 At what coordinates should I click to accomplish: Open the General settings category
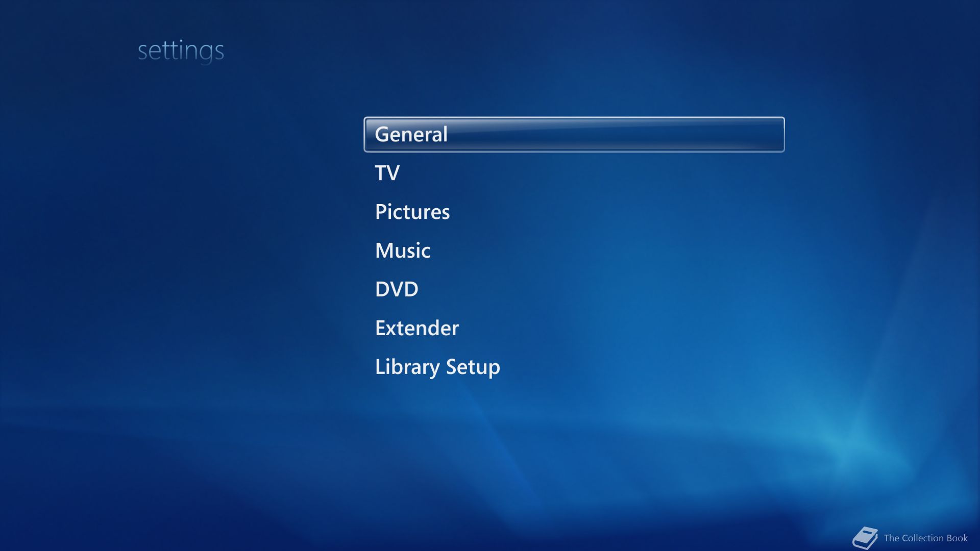(574, 135)
